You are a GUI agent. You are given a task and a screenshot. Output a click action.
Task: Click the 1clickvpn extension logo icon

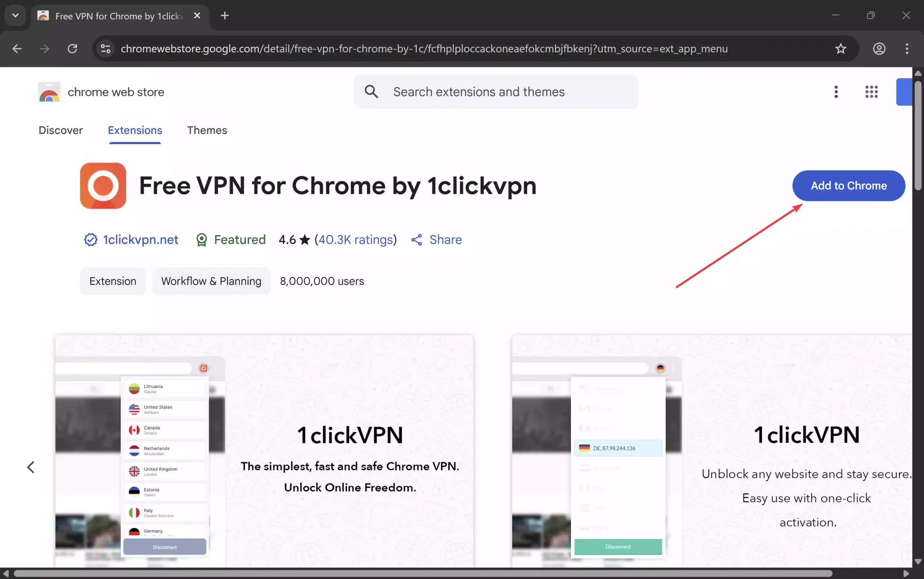coord(103,186)
